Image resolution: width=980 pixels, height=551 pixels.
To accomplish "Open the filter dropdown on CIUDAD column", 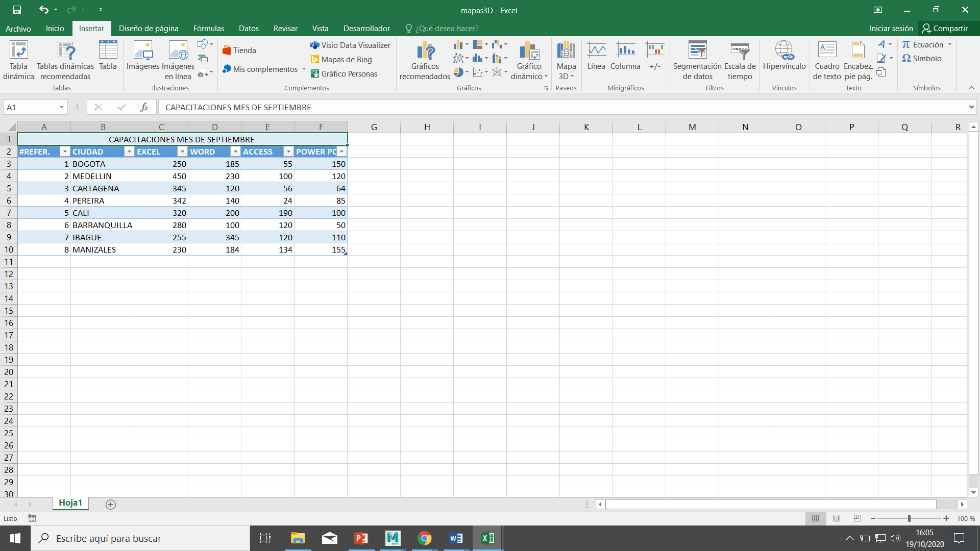I will pos(129,152).
